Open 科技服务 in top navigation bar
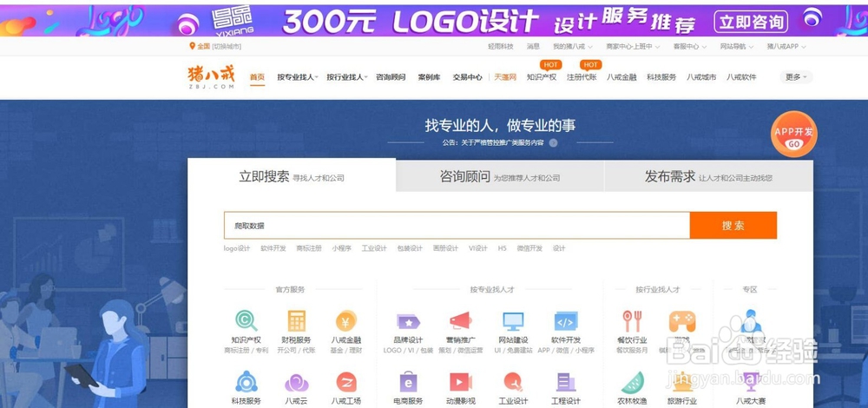The width and height of the screenshot is (868, 408). pos(661,77)
